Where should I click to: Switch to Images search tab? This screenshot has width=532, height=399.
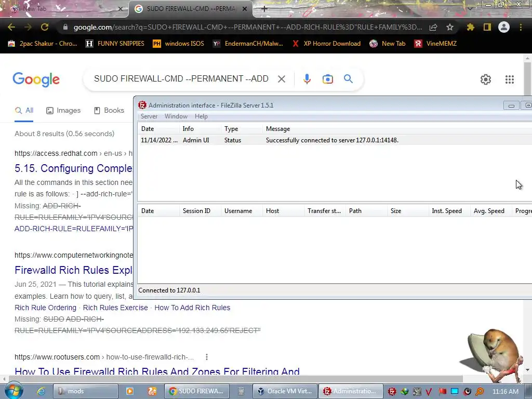tap(63, 110)
